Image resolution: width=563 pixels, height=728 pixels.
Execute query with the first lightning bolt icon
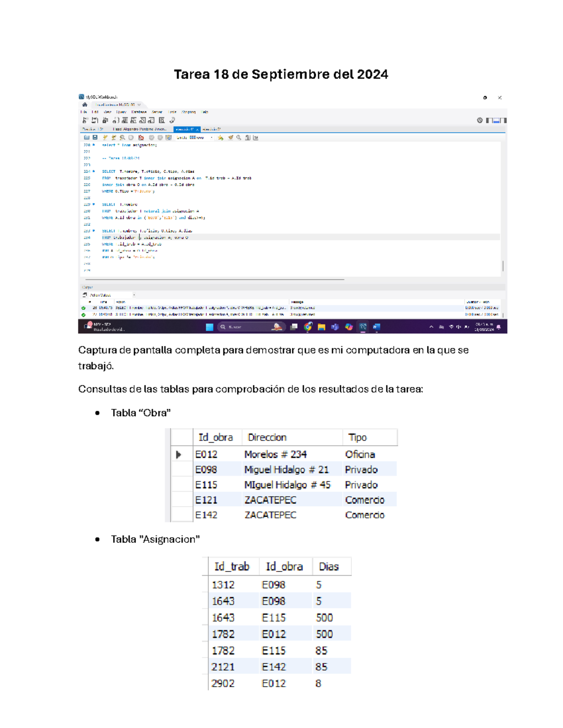tap(105, 138)
